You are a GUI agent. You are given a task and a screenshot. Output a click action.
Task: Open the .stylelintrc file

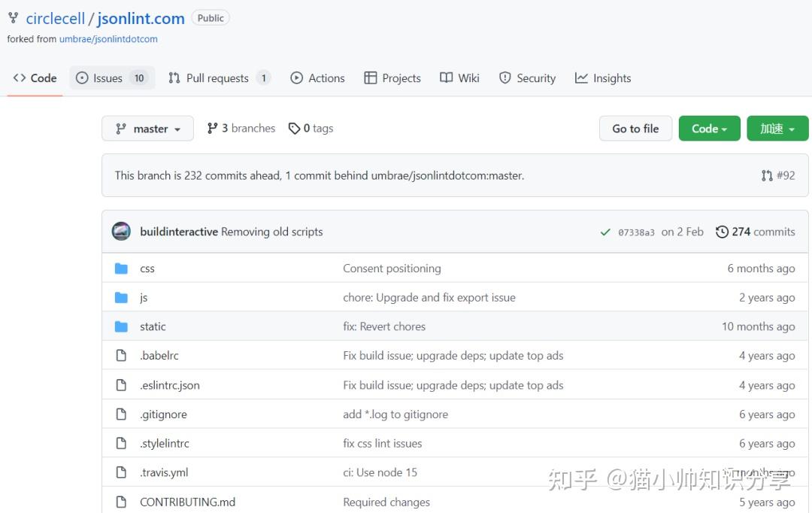[164, 443]
